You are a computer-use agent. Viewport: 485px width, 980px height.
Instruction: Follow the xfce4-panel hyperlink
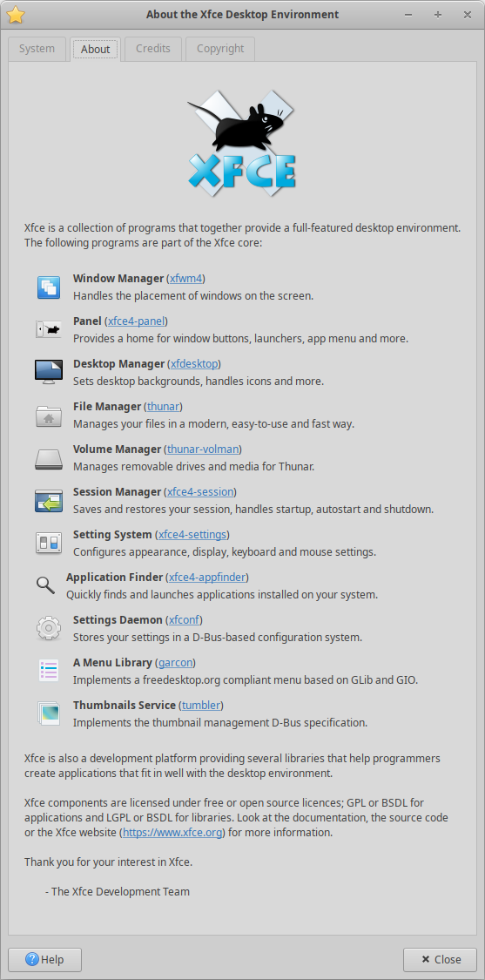coord(136,321)
